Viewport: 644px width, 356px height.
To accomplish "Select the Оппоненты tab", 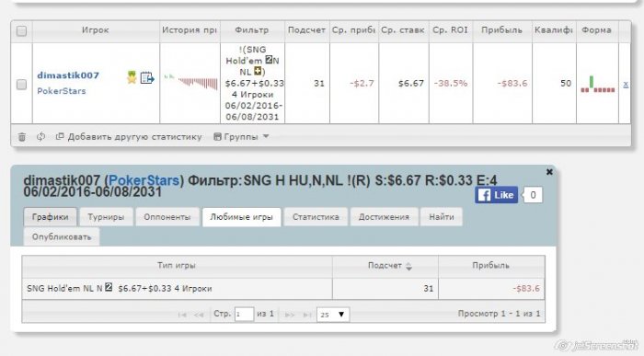I will [x=167, y=217].
